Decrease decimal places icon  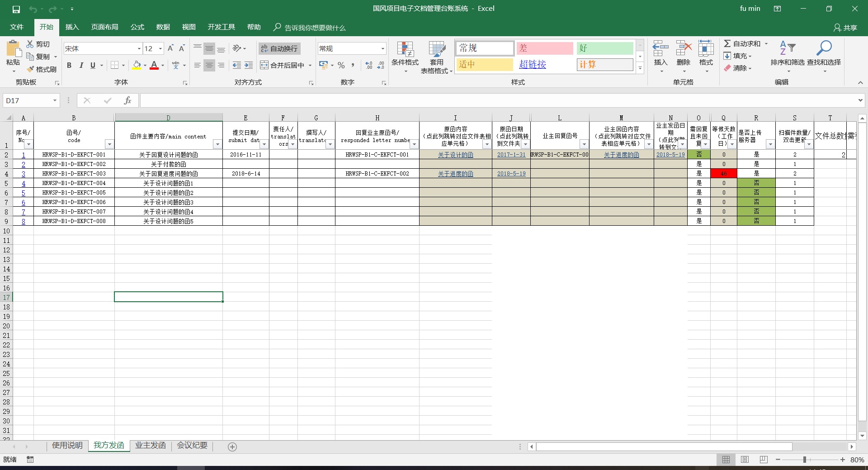(381, 66)
